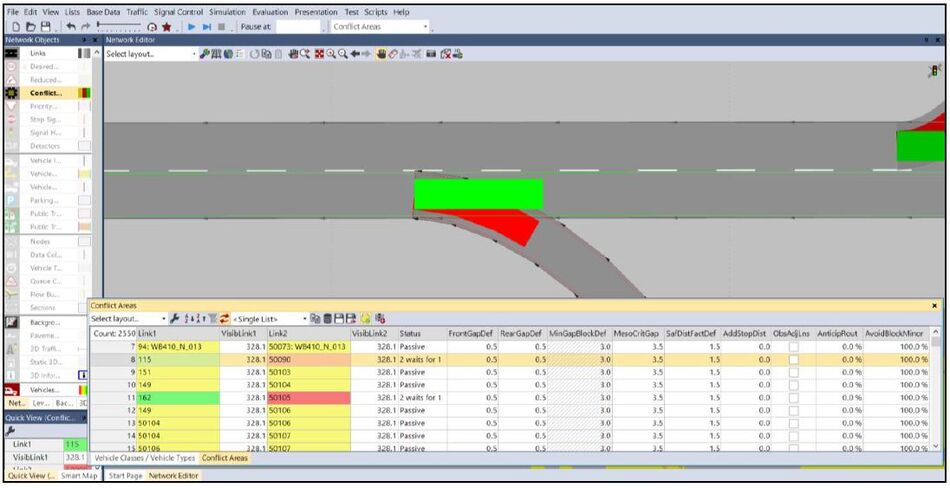The width and height of the screenshot is (950, 488).
Task: Open the Single List relation dropdown
Action: [270, 319]
